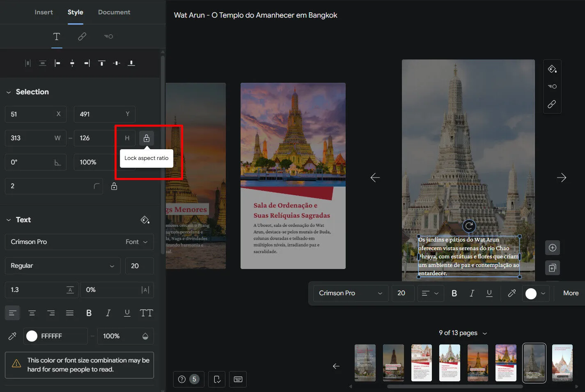Click the uppercase TT text icon
Screen dimensions: 585x392
click(146, 313)
